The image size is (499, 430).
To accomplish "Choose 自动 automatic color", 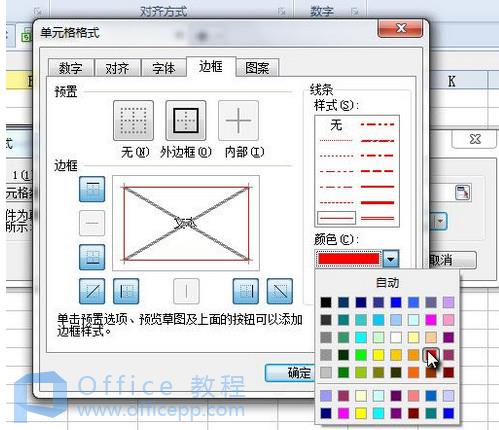I will tap(387, 283).
